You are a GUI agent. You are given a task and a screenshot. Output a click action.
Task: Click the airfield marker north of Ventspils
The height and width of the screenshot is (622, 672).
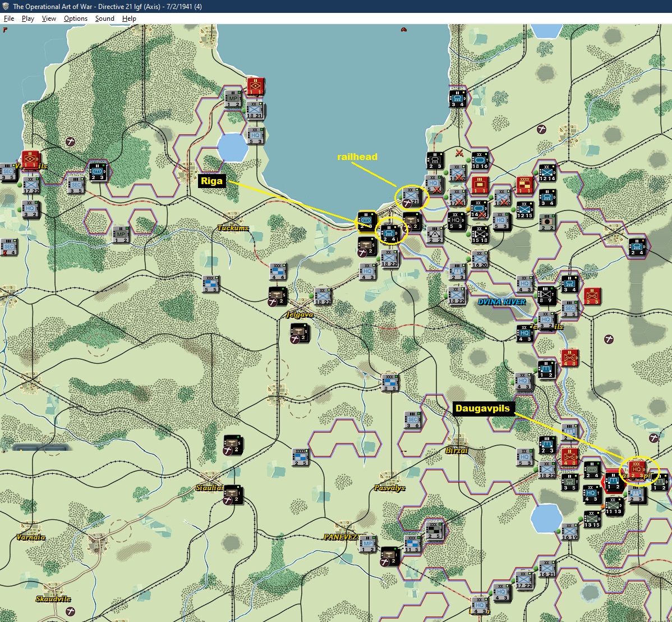point(71,141)
